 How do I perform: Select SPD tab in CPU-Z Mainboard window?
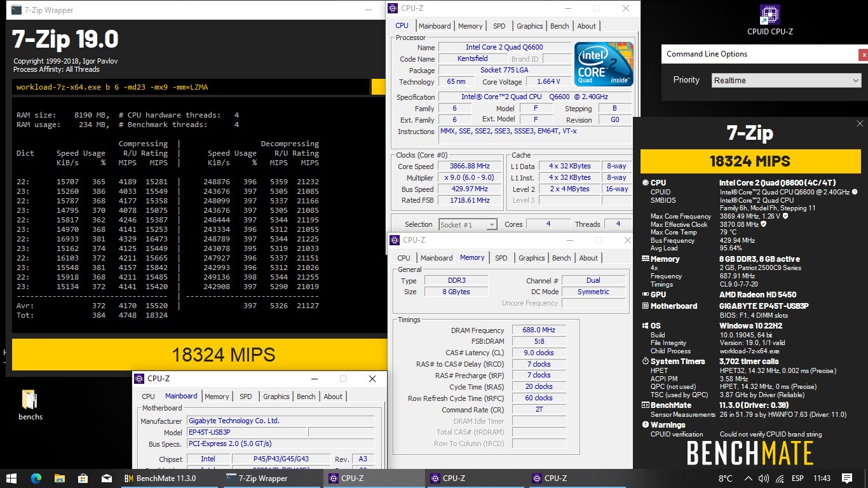[245, 396]
